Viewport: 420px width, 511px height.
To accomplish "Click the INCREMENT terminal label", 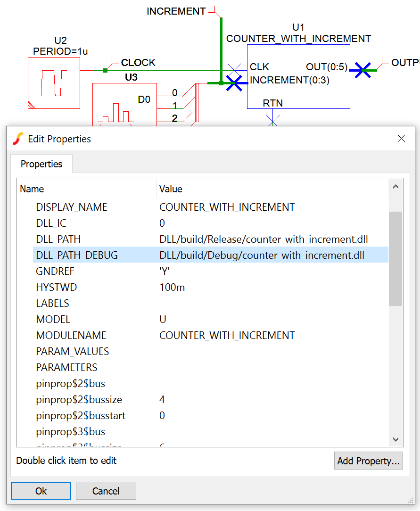I will [176, 11].
